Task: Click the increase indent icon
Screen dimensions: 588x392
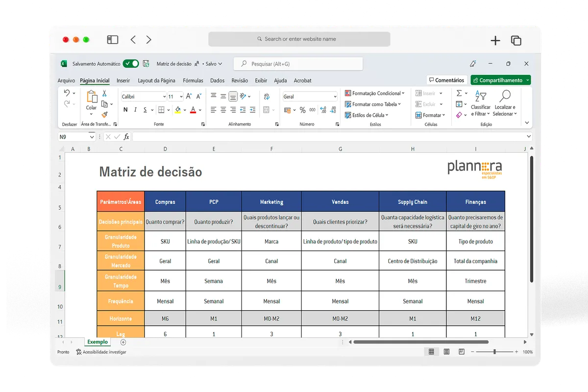Action: point(252,110)
